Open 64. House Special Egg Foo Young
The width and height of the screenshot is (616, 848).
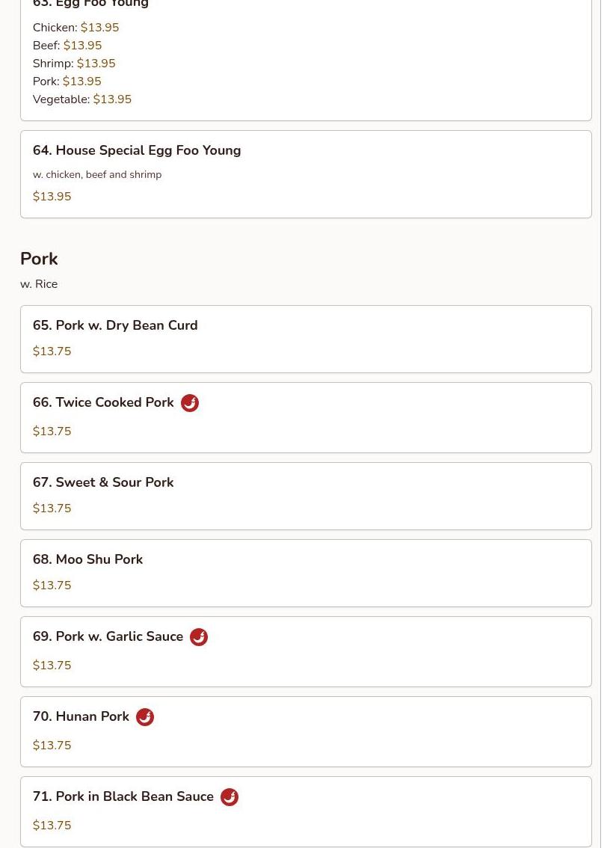click(137, 150)
